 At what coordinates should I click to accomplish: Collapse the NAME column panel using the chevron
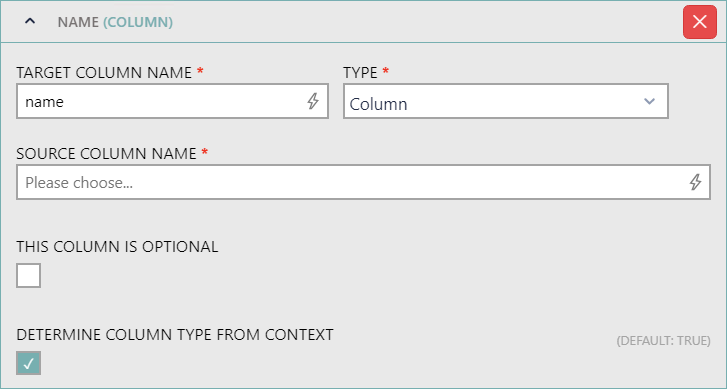30,21
